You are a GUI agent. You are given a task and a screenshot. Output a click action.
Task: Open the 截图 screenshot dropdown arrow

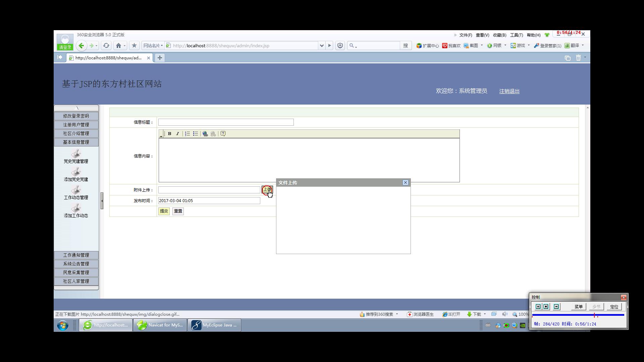[x=482, y=45]
